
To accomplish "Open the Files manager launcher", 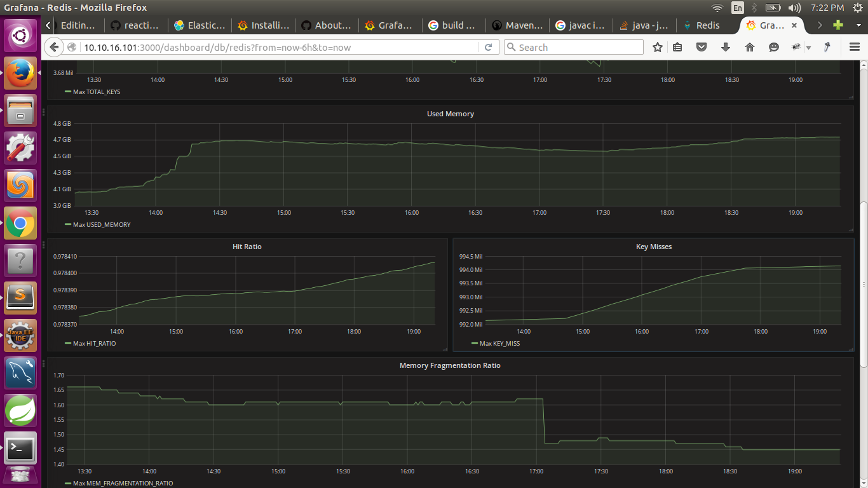I will click(x=21, y=111).
